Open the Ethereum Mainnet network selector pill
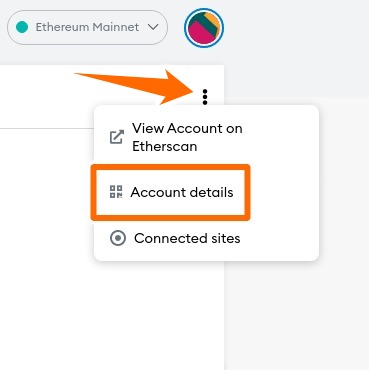This screenshot has height=370, width=369. click(x=87, y=27)
